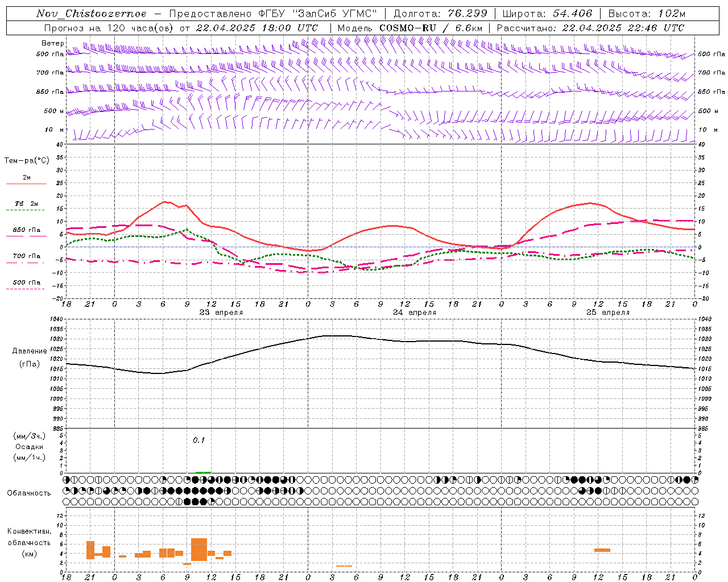The width and height of the screenshot is (728, 582).
Task: Select the 'Ветер' wind panel label
Action: click(52, 43)
